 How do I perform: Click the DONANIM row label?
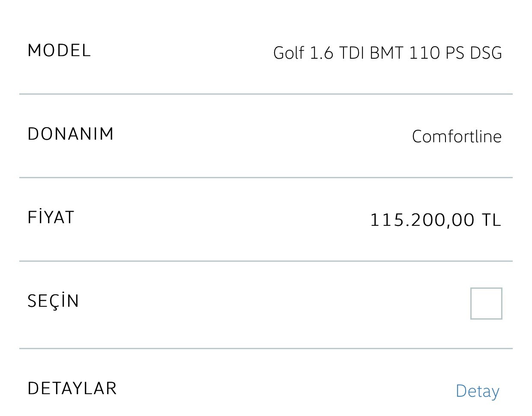pos(71,134)
